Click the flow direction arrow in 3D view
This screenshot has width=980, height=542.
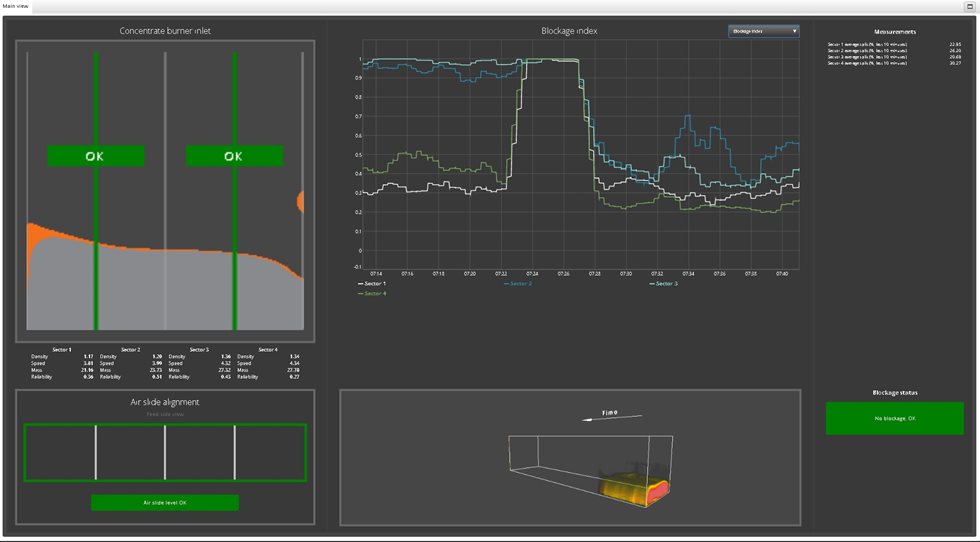point(612,414)
